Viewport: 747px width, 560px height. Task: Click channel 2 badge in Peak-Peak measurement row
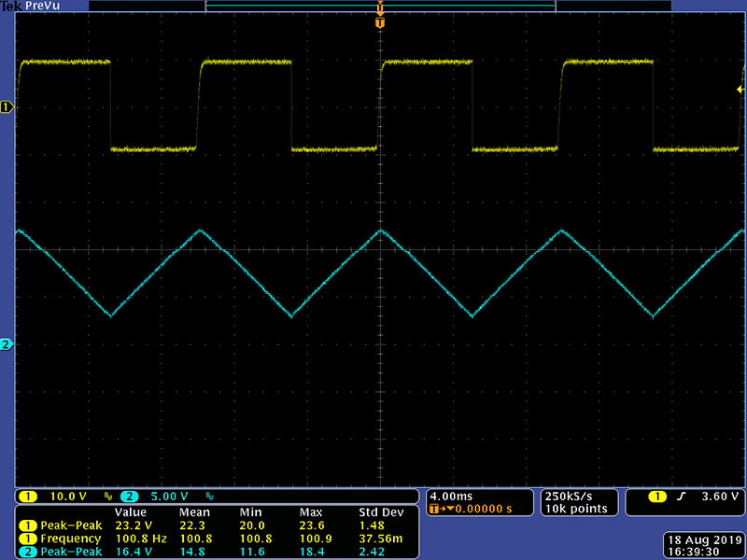(28, 552)
